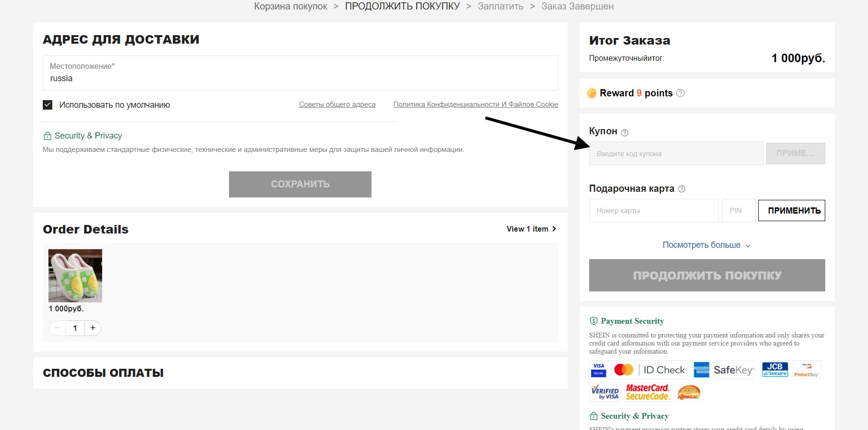Click the MasterCard SecureCode logo

click(648, 392)
